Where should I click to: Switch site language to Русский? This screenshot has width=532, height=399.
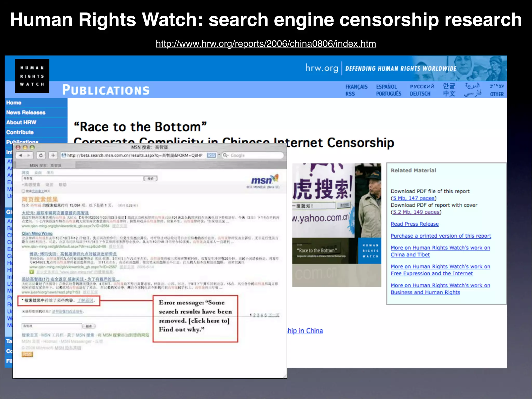click(x=422, y=87)
